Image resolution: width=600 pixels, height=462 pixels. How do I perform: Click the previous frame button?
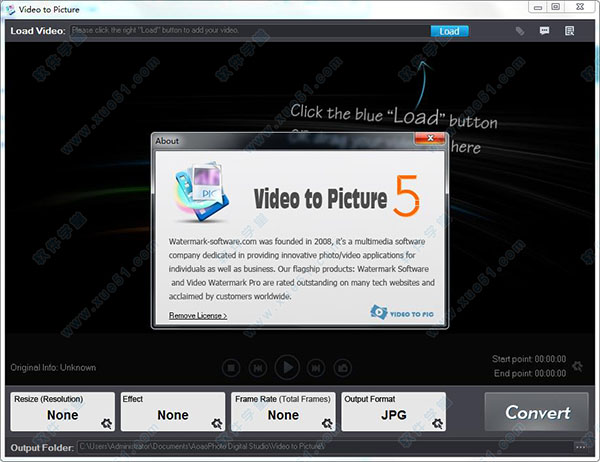click(258, 368)
